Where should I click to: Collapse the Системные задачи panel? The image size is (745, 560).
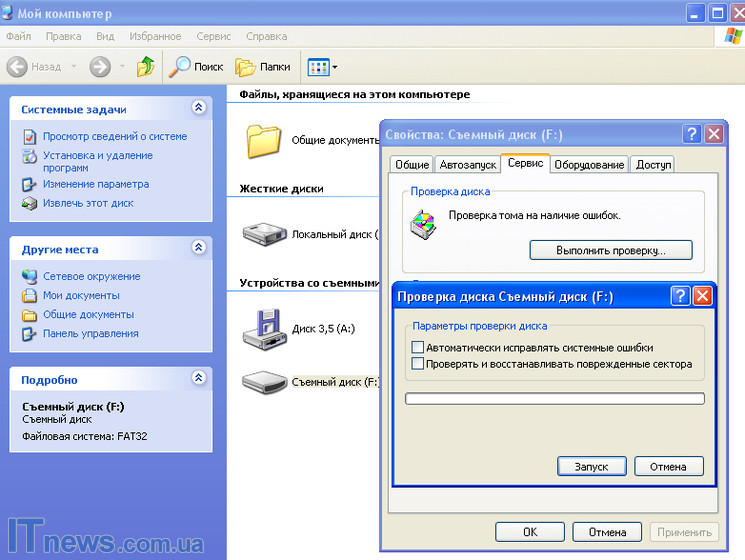tap(198, 108)
